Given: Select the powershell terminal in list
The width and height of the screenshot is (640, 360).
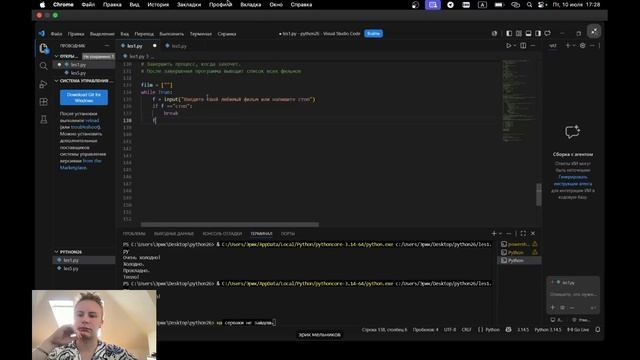Looking at the screenshot, I should click(x=519, y=244).
